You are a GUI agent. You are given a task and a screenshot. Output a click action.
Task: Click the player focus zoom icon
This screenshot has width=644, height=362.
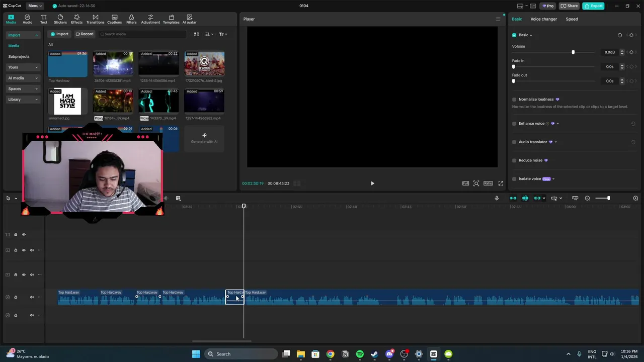click(x=476, y=184)
